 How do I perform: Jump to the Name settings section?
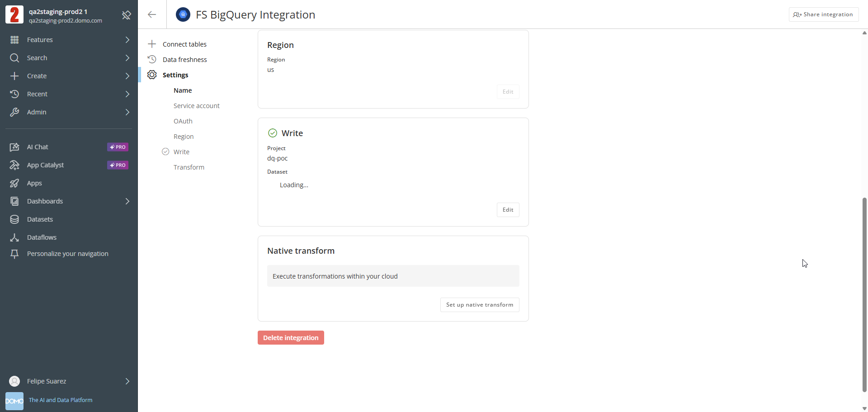click(183, 90)
